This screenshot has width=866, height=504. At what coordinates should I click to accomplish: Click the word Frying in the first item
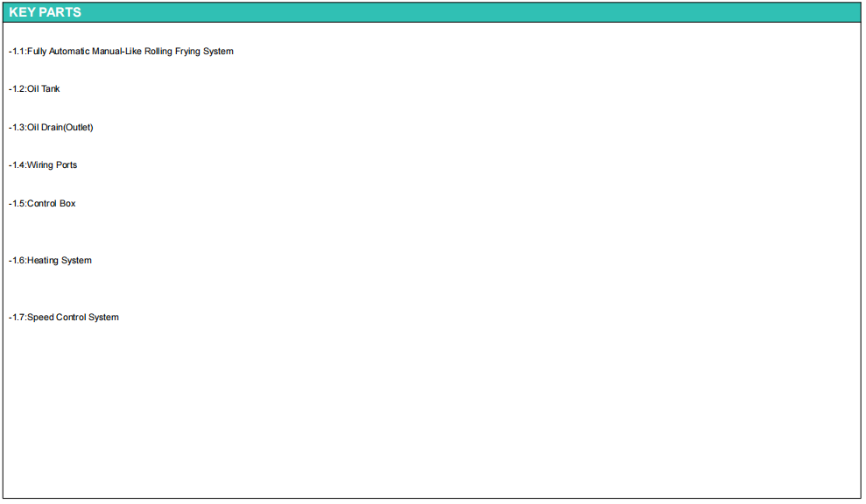188,52
